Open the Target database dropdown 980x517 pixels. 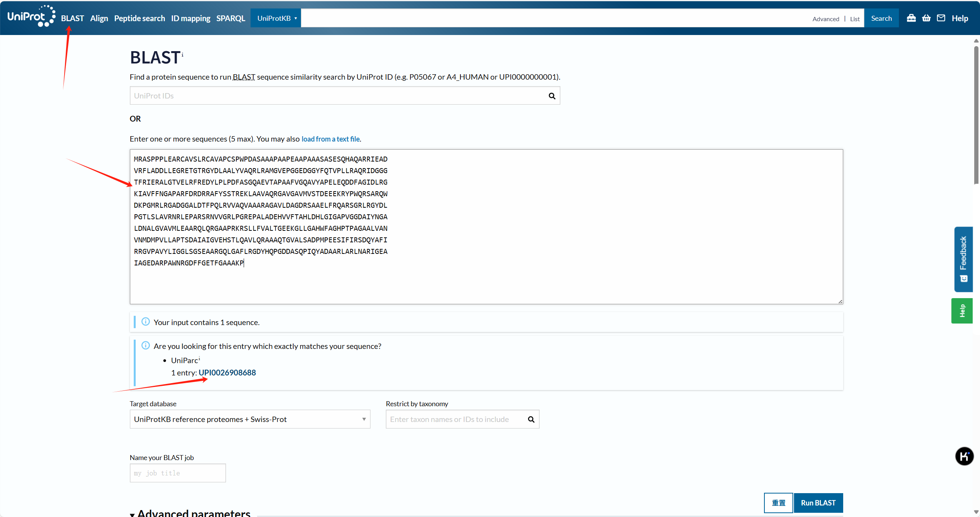pos(250,419)
